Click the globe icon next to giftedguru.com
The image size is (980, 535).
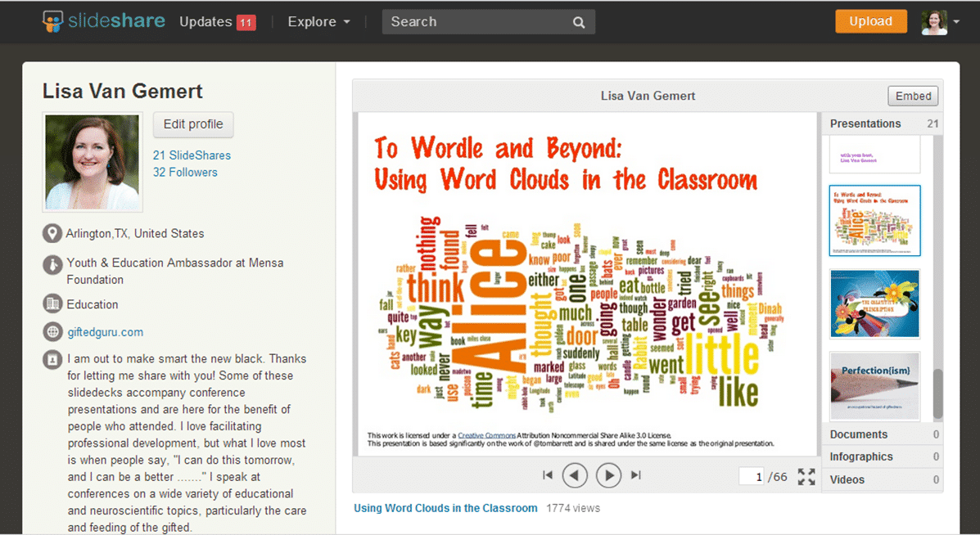pos(52,331)
